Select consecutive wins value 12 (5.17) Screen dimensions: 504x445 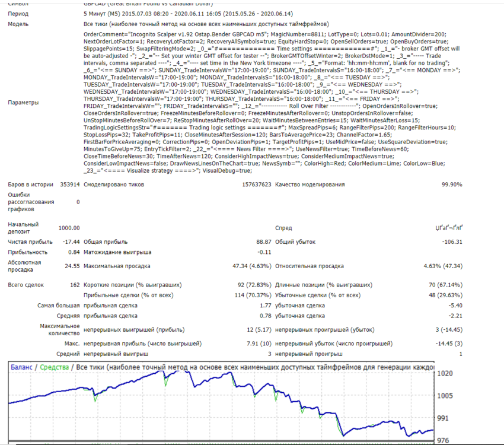pos(259,329)
